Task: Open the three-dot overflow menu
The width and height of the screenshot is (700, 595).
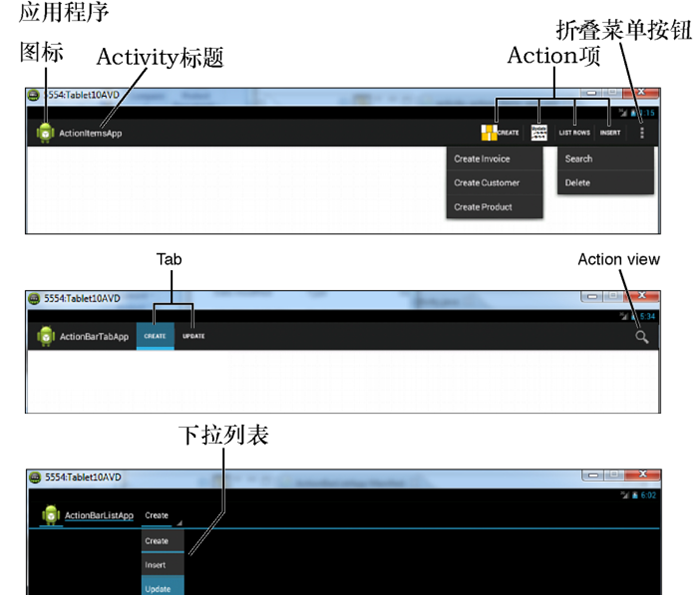Action: tap(642, 133)
